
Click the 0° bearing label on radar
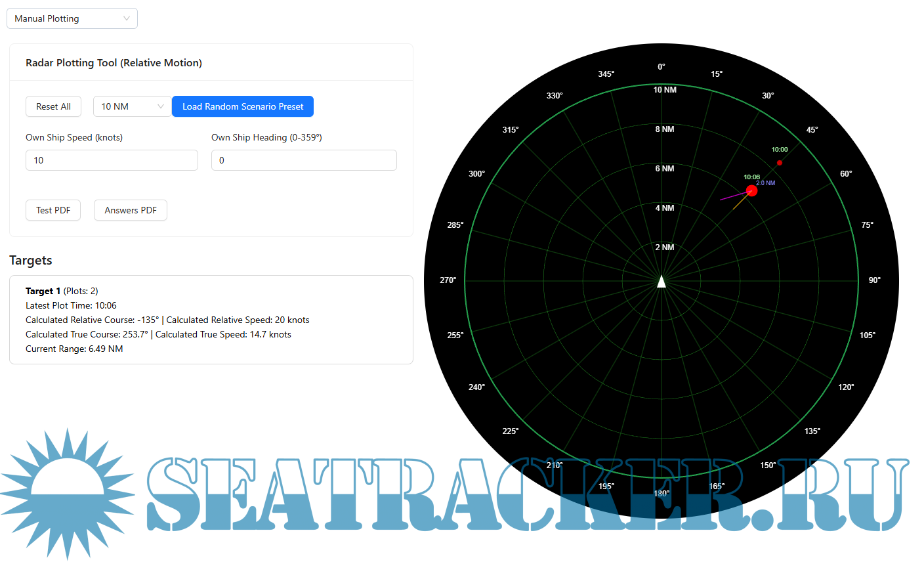click(661, 66)
